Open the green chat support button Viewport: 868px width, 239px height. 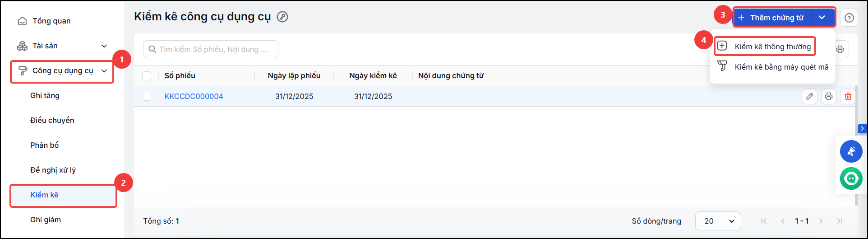point(851,178)
